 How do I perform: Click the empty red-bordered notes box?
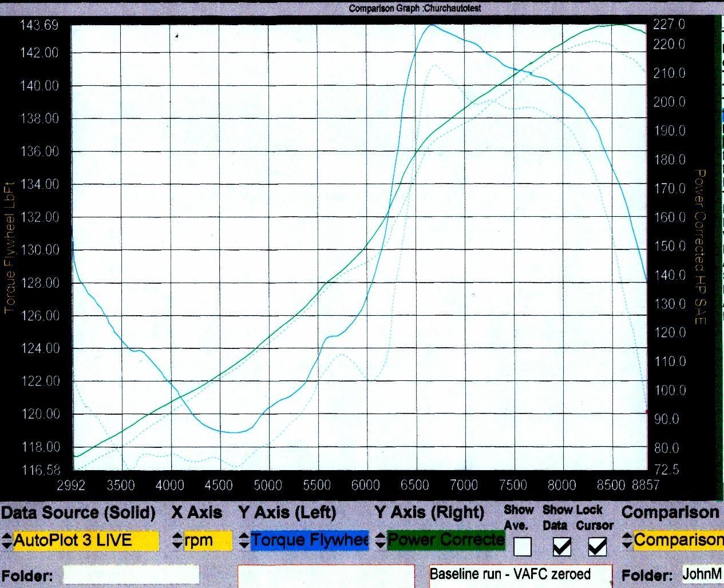pos(326,577)
